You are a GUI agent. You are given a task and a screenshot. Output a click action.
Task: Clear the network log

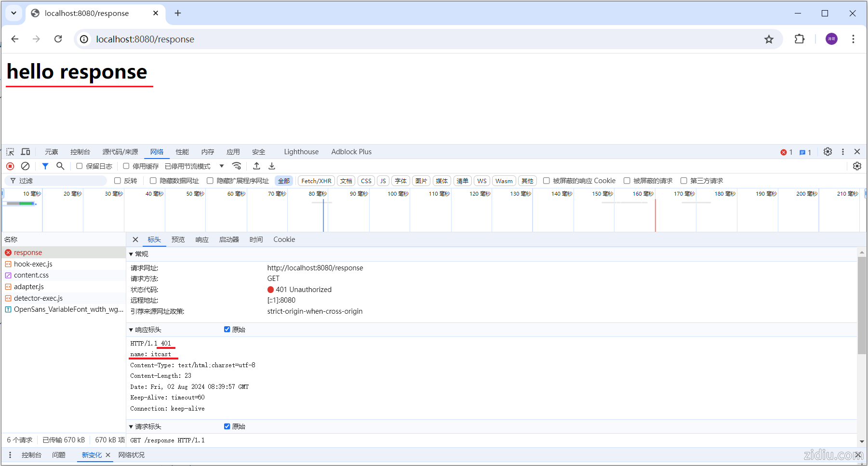(x=26, y=166)
